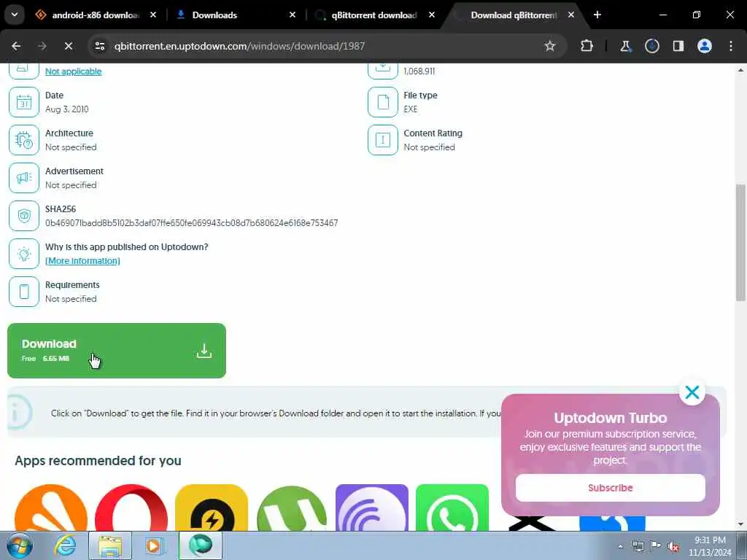
Task: Open the purple spiral recommended app
Action: [372, 507]
